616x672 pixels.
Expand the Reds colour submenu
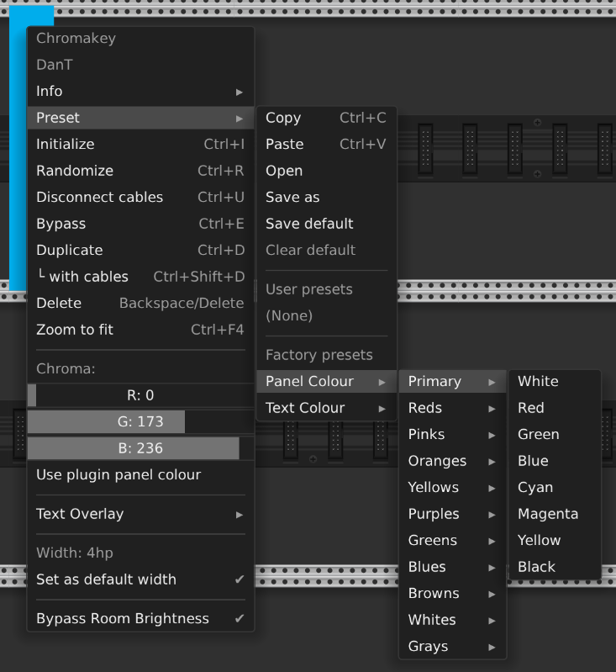point(452,408)
